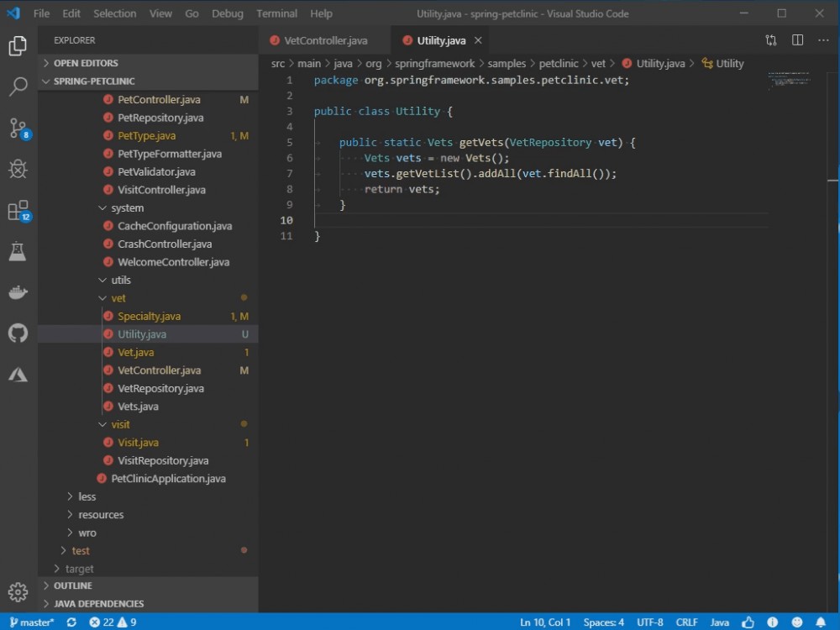The height and width of the screenshot is (630, 840).
Task: Open the Run and Debug view
Action: point(18,169)
